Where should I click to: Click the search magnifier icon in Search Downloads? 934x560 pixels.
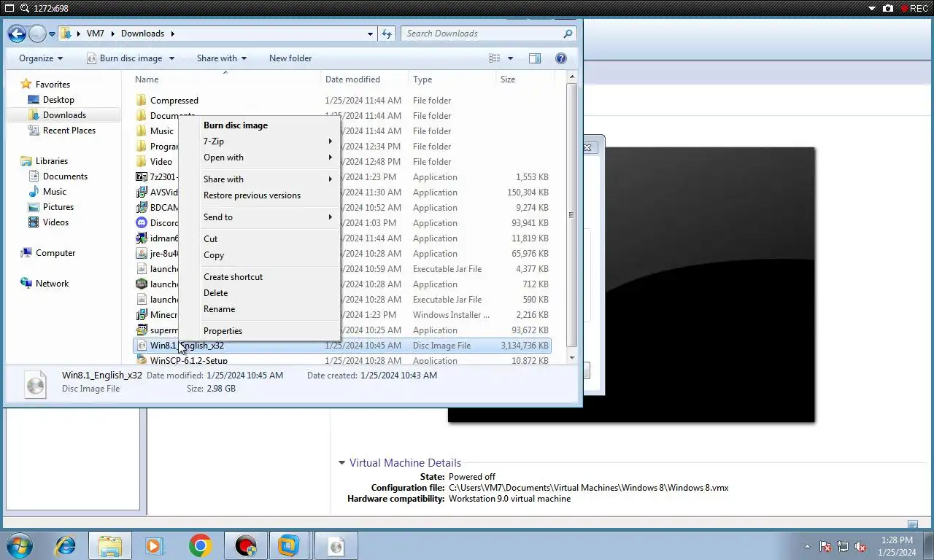[x=568, y=34]
